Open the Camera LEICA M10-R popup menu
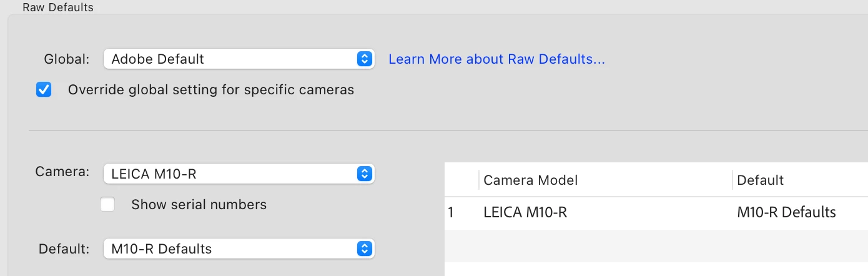Image resolution: width=868 pixels, height=276 pixels. click(239, 174)
